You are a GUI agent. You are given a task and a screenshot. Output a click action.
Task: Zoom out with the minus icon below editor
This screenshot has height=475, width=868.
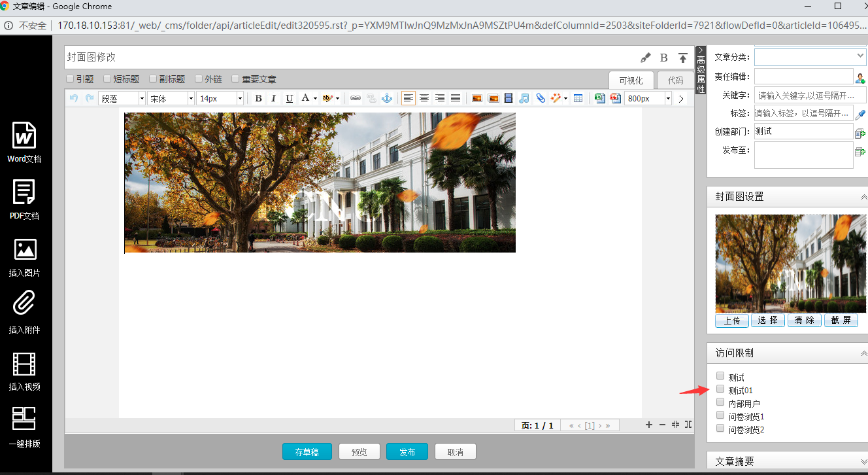pyautogui.click(x=662, y=425)
